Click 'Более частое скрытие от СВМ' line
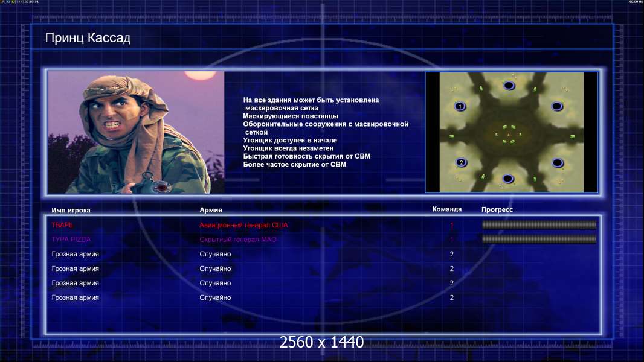Image resolution: width=644 pixels, height=362 pixels. (x=294, y=164)
